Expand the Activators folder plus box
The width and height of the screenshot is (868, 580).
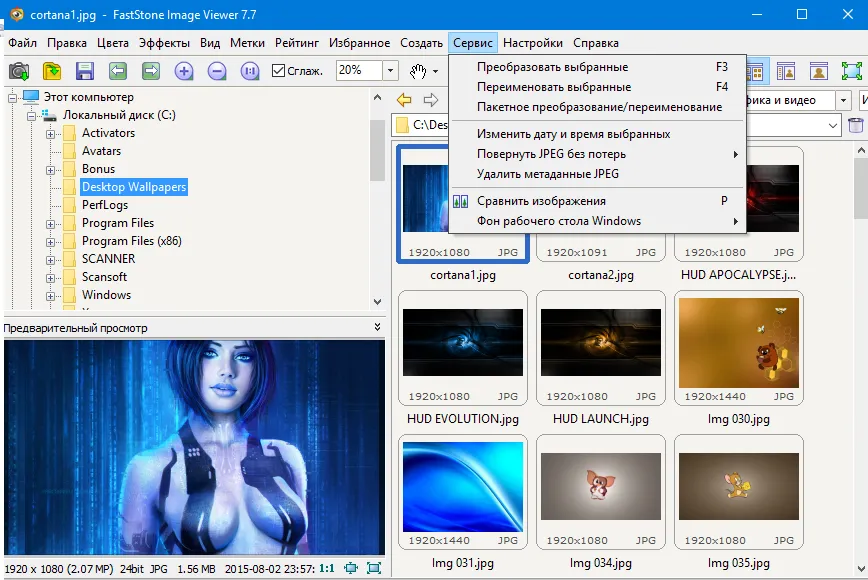pyautogui.click(x=50, y=134)
